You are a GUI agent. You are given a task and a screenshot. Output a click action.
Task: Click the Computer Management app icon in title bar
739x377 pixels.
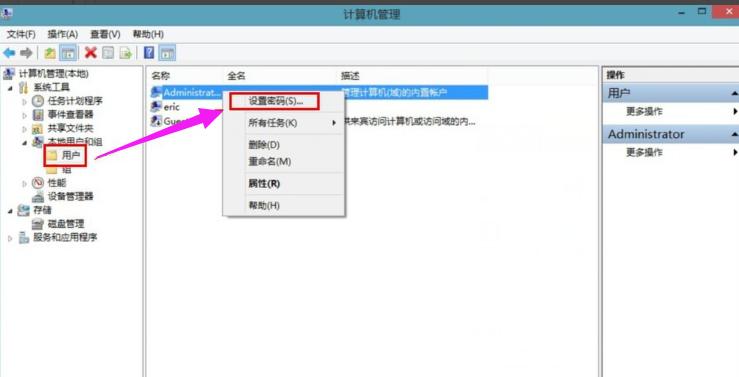click(x=7, y=14)
